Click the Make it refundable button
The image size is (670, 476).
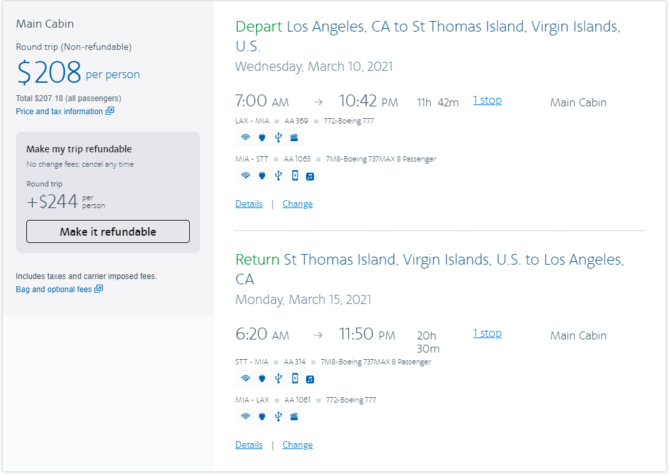(x=108, y=232)
